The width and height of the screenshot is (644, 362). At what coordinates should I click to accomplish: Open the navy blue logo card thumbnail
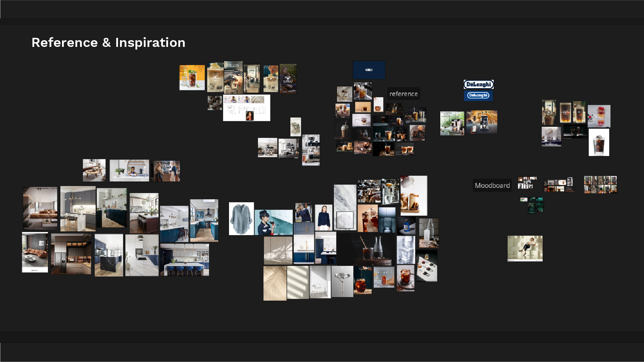(x=369, y=70)
